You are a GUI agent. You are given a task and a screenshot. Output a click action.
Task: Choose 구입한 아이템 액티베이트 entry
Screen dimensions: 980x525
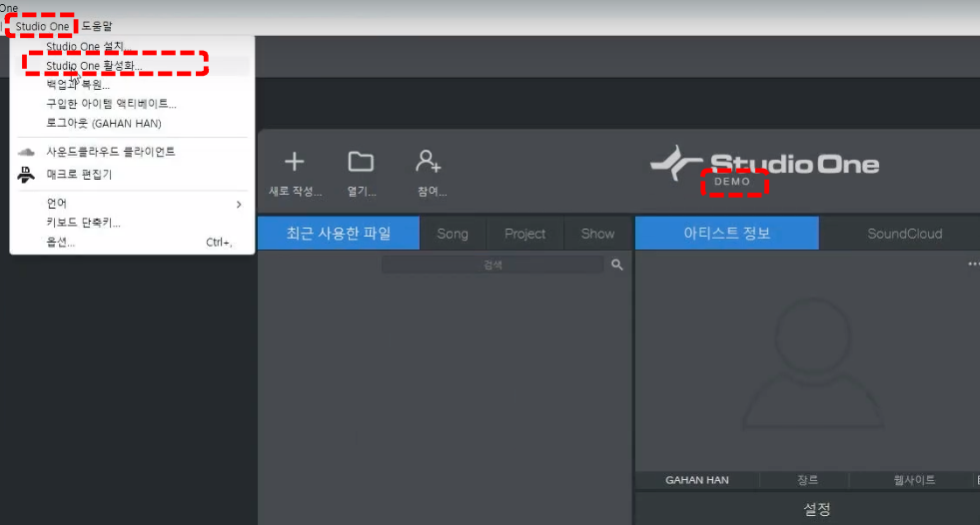[x=132, y=104]
